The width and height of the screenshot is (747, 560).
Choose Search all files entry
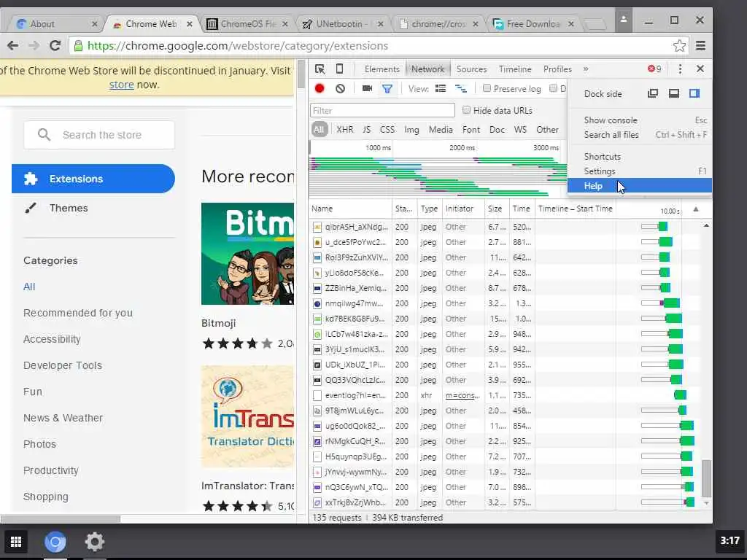[639, 135]
